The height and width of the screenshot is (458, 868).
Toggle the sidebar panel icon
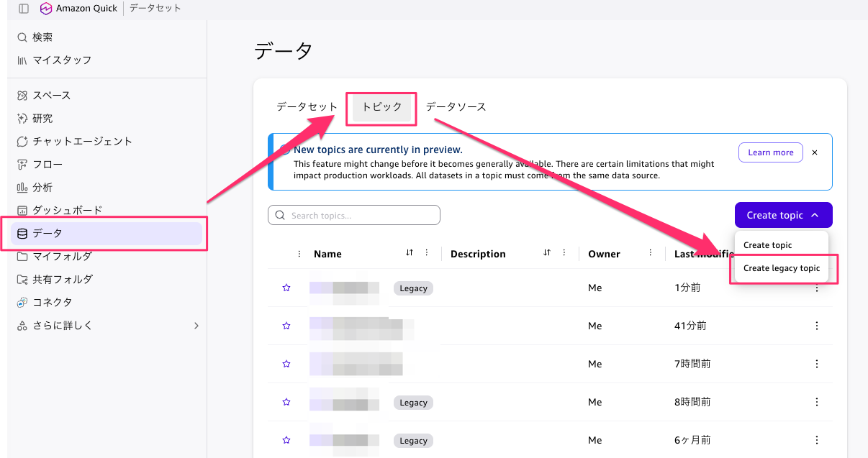(24, 9)
